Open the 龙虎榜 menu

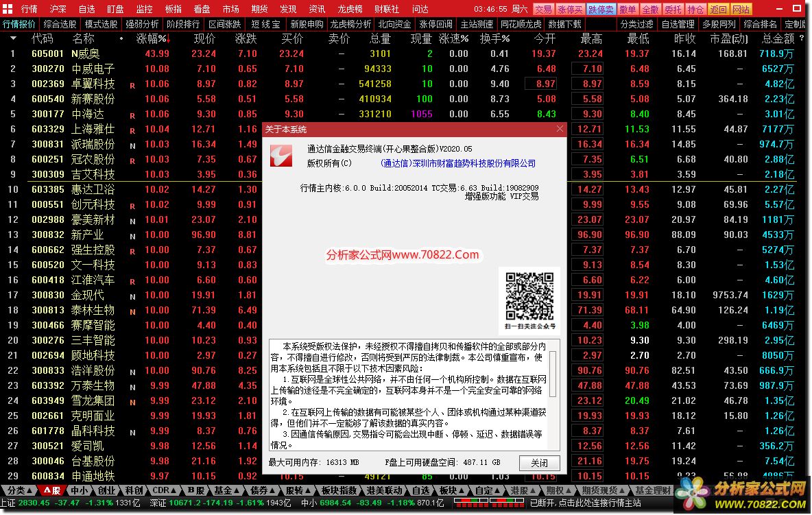pos(350,9)
